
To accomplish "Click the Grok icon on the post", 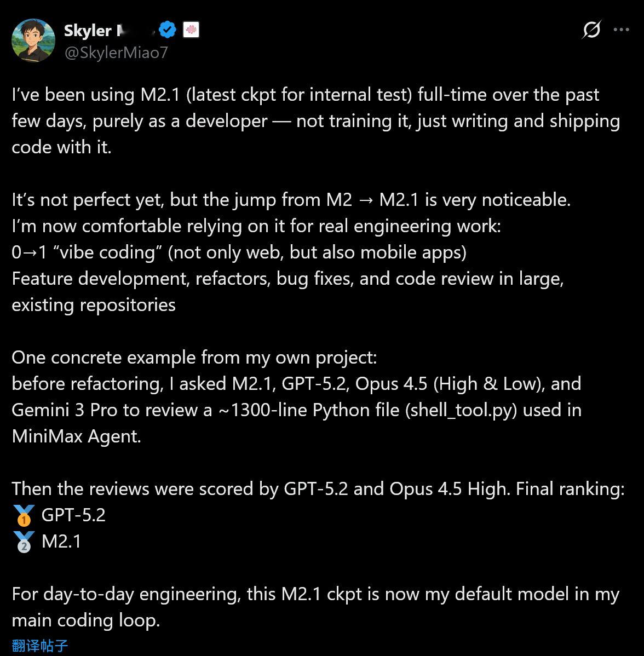I will 591,30.
